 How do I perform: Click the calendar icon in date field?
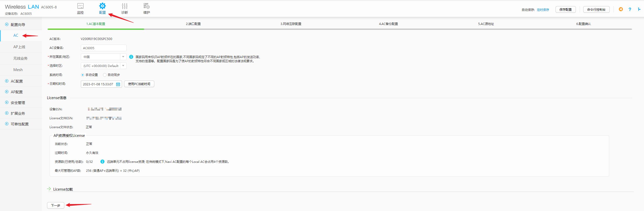click(118, 84)
